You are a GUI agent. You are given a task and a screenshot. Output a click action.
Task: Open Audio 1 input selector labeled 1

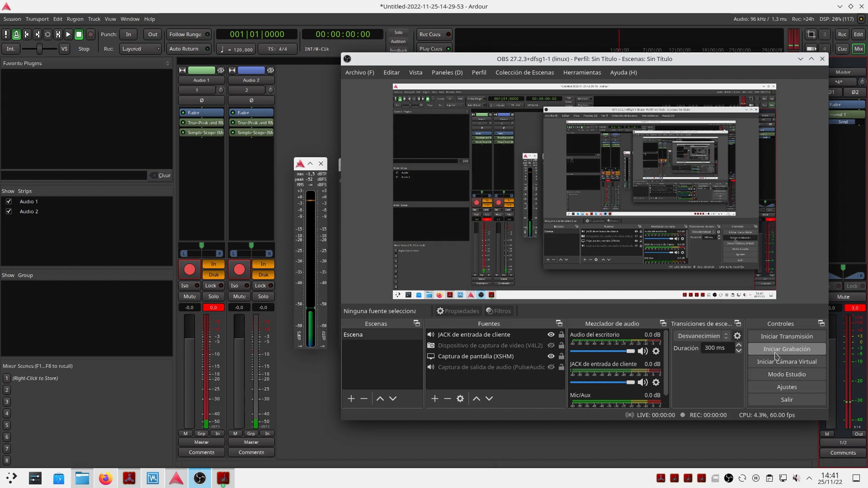pyautogui.click(x=197, y=90)
